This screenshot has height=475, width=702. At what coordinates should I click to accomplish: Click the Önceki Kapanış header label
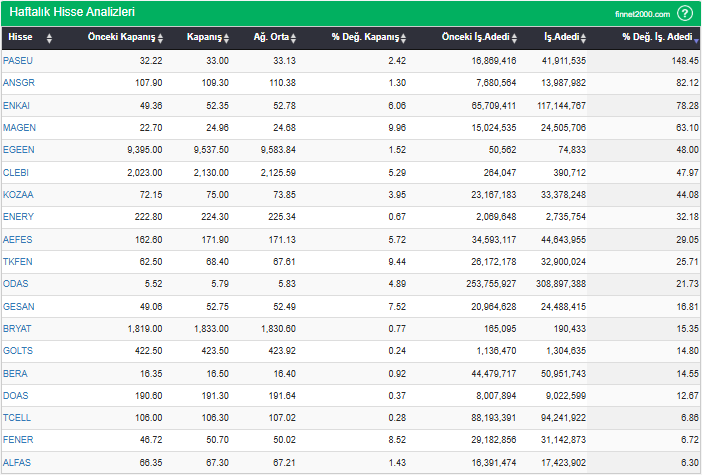click(121, 37)
